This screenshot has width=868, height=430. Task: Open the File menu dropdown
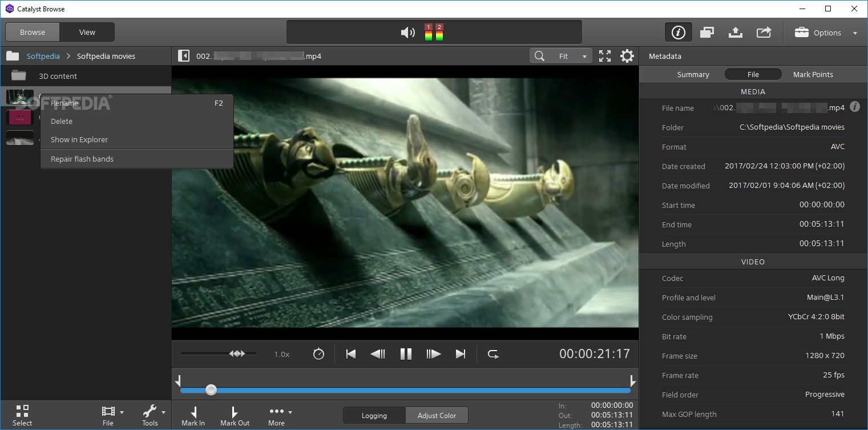(x=112, y=416)
